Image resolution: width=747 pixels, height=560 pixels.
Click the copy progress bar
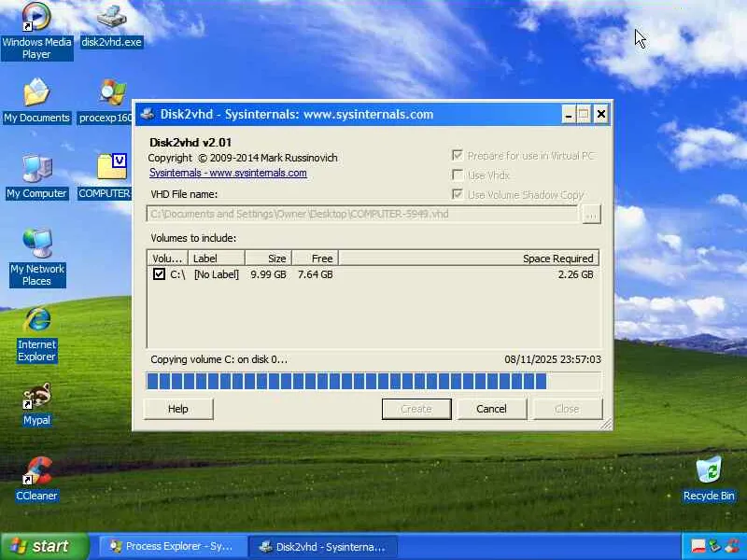tap(374, 382)
